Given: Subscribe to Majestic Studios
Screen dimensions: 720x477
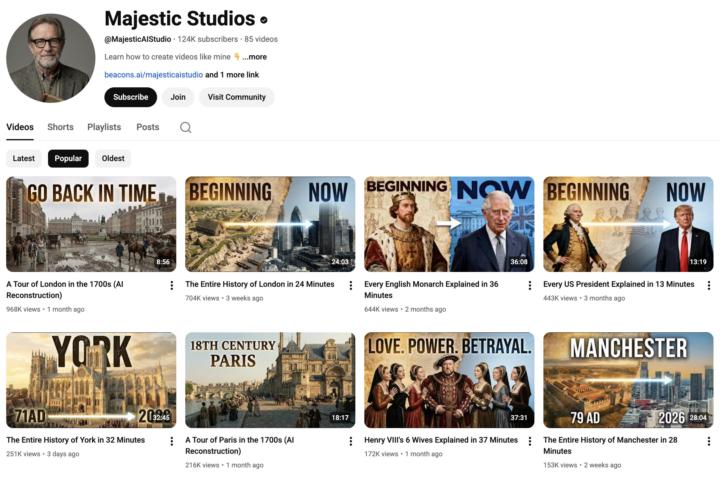Looking at the screenshot, I should pyautogui.click(x=130, y=97).
